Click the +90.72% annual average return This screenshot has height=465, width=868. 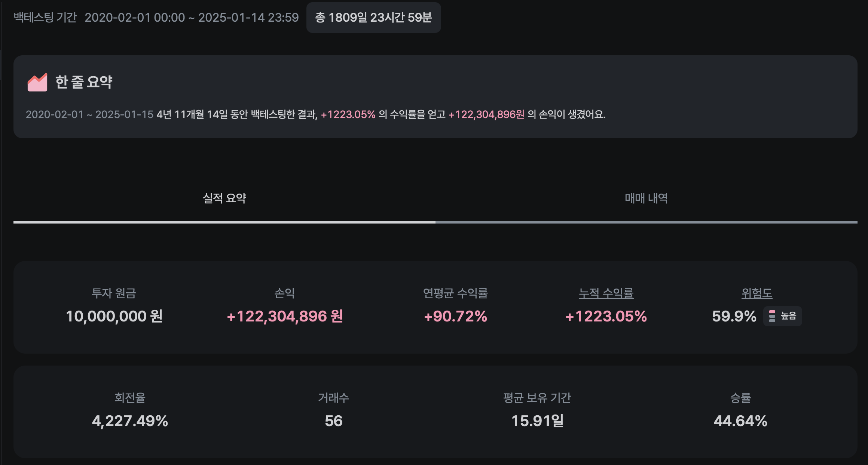(455, 316)
